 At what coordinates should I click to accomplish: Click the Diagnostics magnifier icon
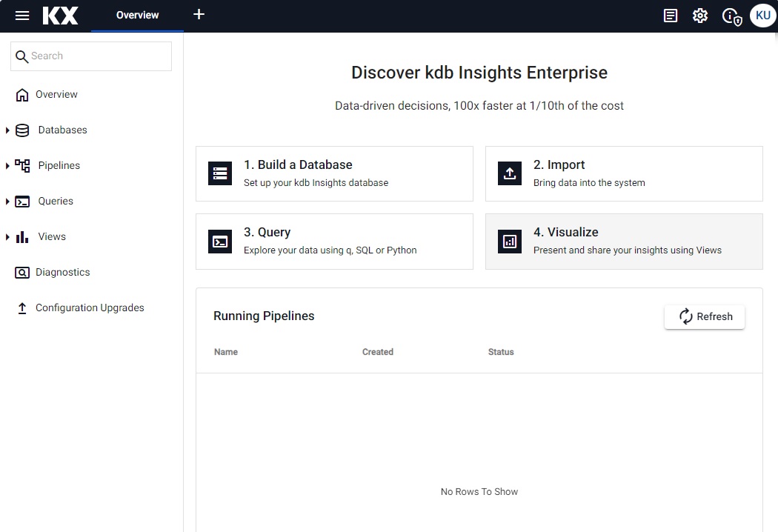(x=22, y=273)
